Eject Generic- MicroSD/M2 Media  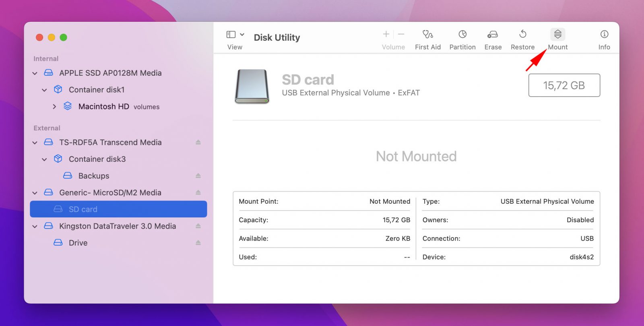pyautogui.click(x=198, y=192)
